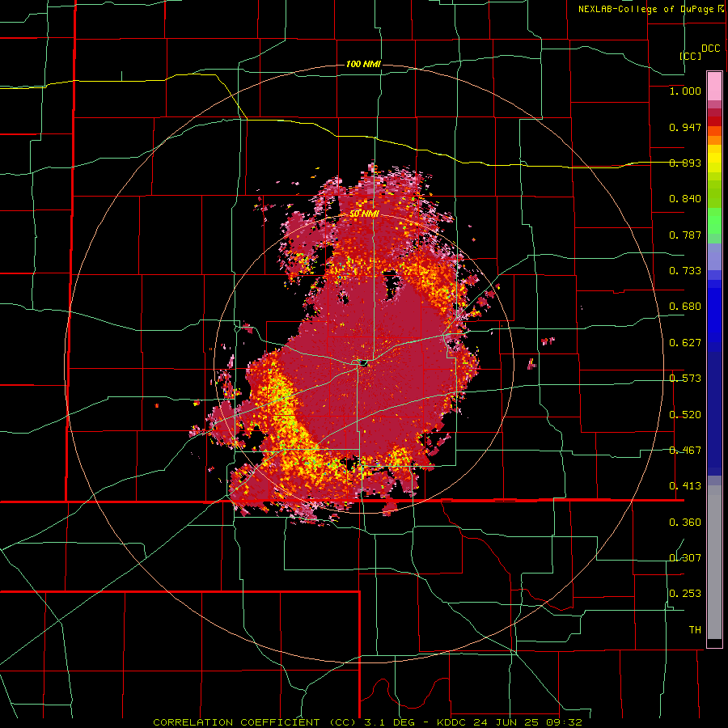Click the 0.253 scale value
The width and height of the screenshot is (728, 728).
[685, 594]
